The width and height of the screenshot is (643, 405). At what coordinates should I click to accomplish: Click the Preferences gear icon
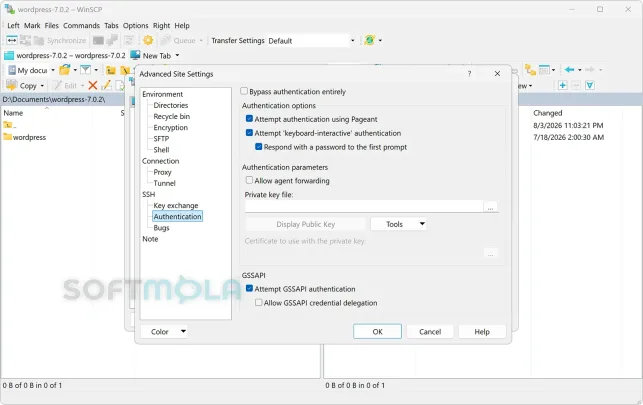tap(148, 40)
